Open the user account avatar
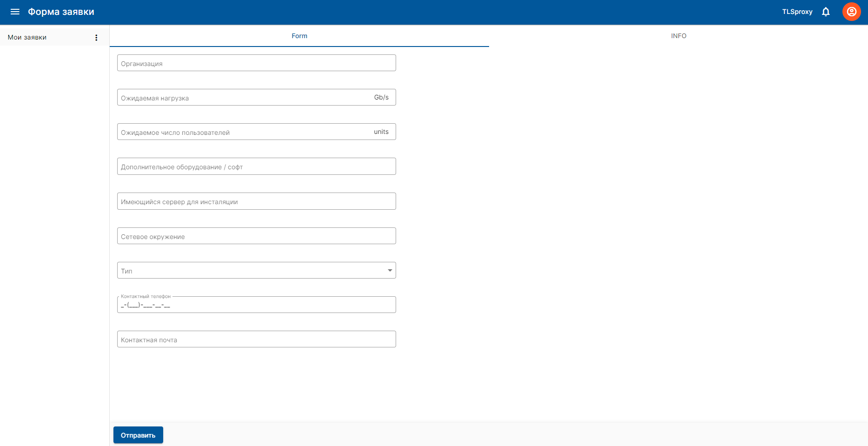This screenshot has height=446, width=868. 851,12
